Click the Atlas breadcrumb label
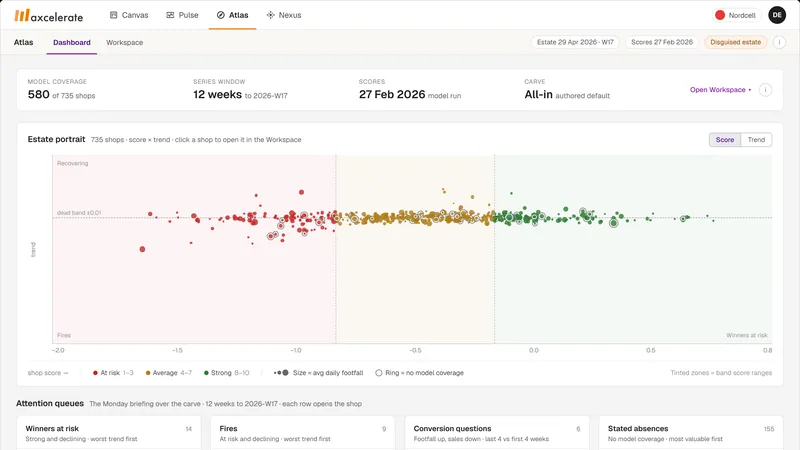 pos(23,42)
